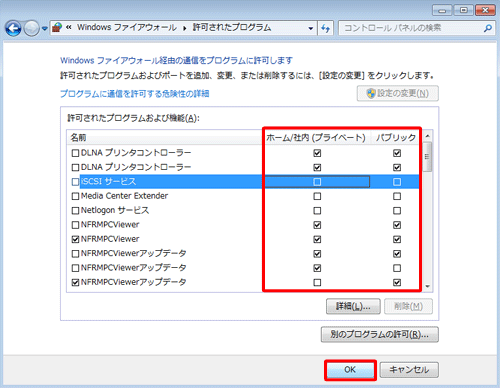Open the address bar history dropdown arrow
This screenshot has height=388, width=500.
[311, 28]
